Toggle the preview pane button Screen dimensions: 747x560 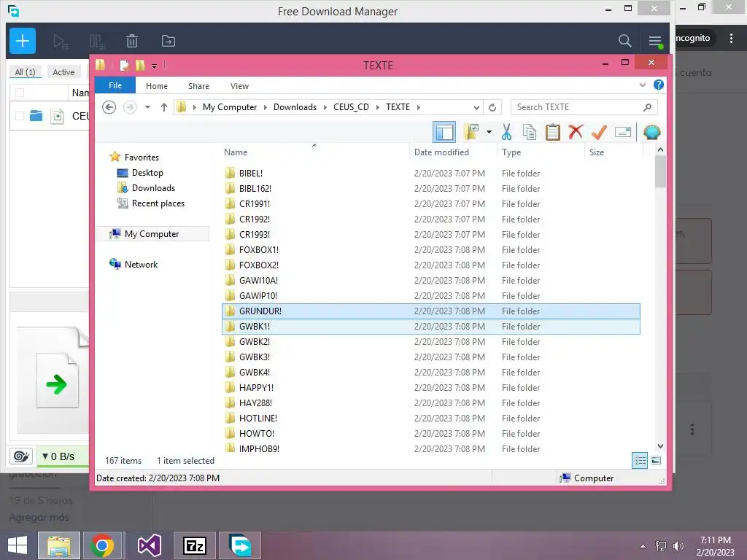click(x=444, y=133)
